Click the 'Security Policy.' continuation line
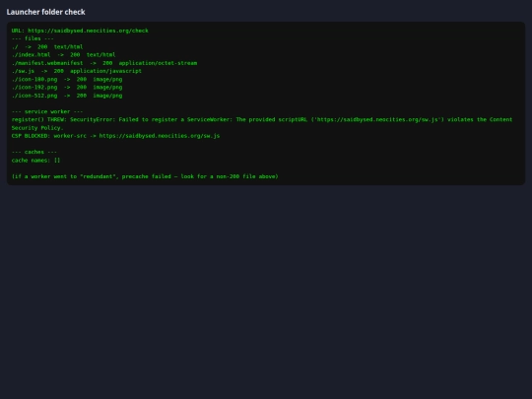Image resolution: width=532 pixels, height=399 pixels. point(37,128)
